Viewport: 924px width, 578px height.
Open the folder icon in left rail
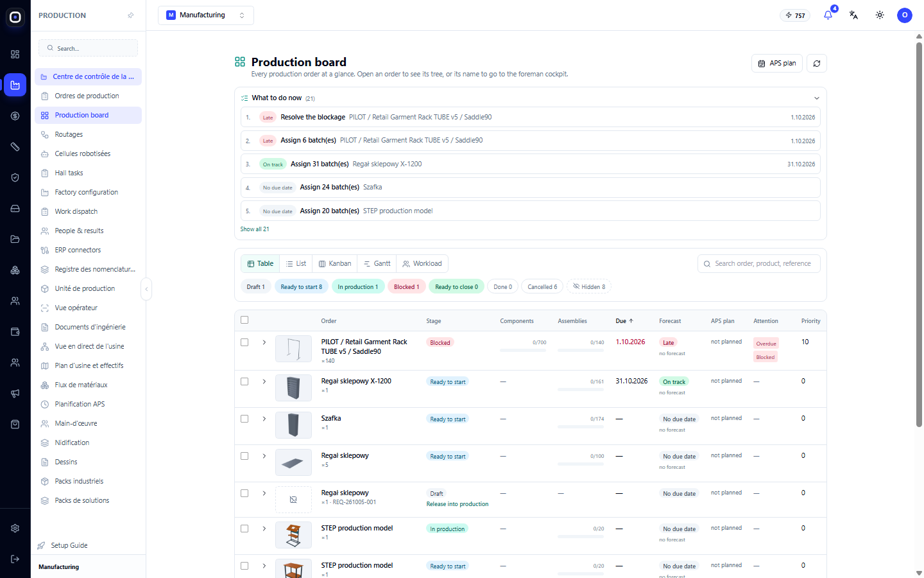pyautogui.click(x=15, y=240)
